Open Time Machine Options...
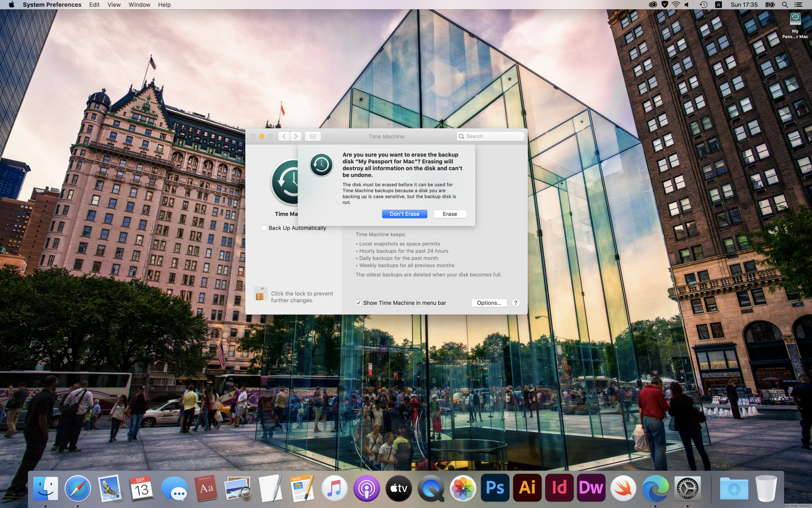This screenshot has width=812, height=508. click(x=489, y=303)
